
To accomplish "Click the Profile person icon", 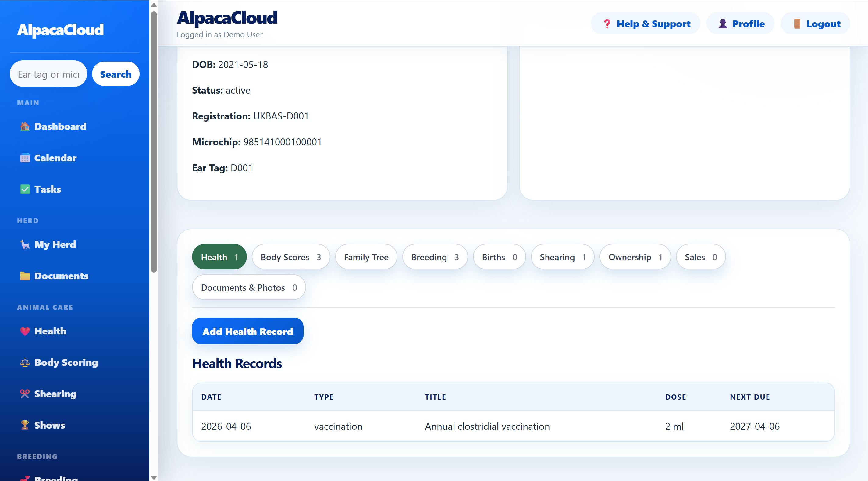I will (x=722, y=23).
